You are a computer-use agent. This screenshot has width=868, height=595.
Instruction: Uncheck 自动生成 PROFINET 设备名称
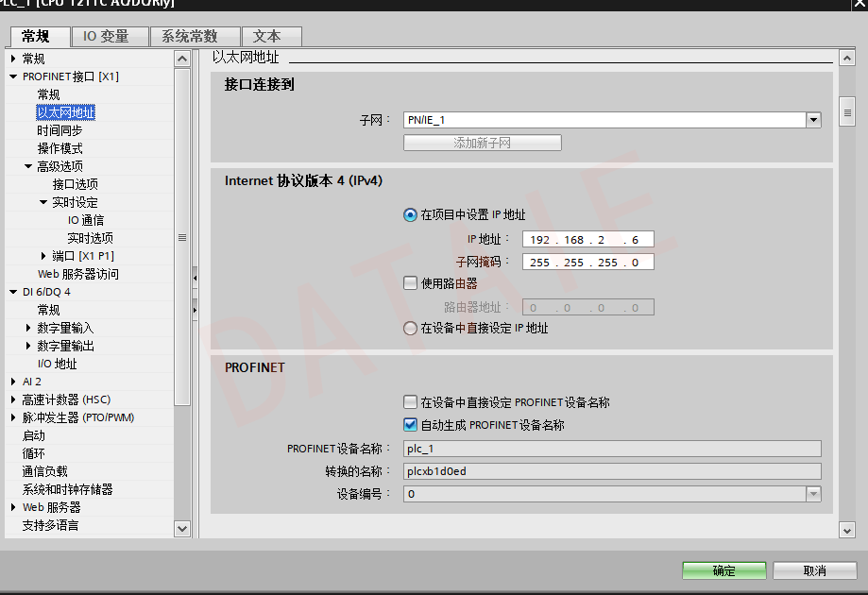[410, 425]
